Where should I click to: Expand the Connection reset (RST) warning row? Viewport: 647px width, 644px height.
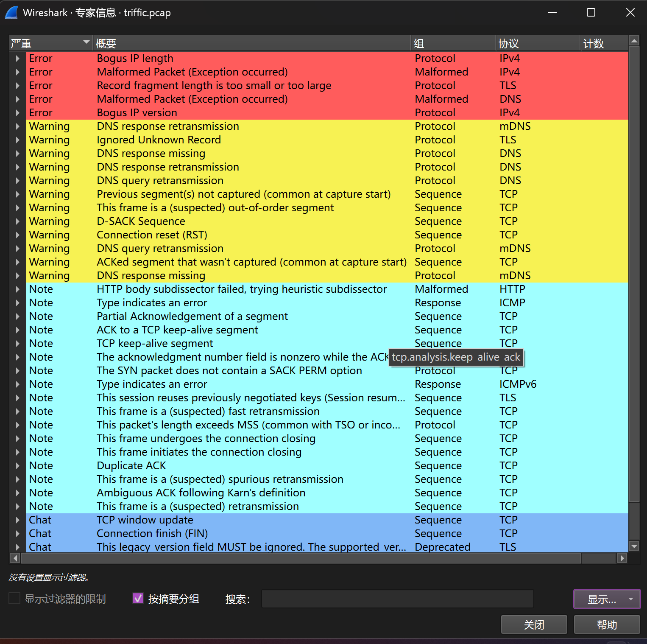(x=17, y=235)
